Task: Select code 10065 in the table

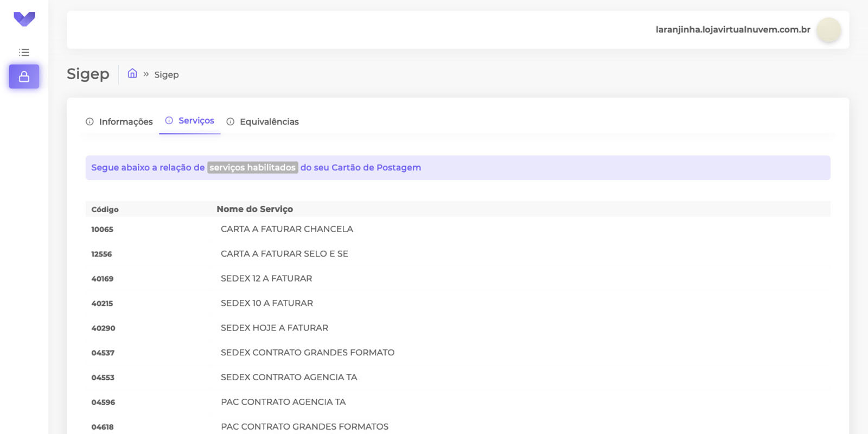Action: click(102, 229)
